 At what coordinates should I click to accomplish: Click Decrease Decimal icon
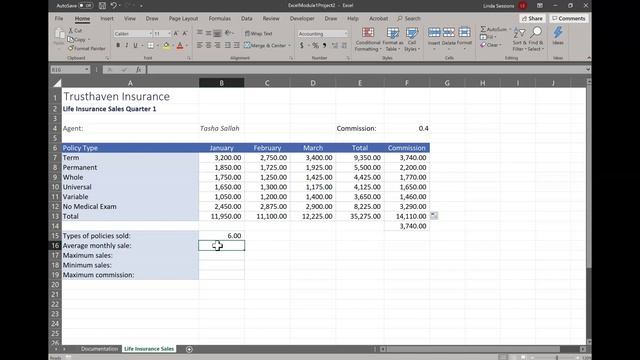(x=344, y=45)
